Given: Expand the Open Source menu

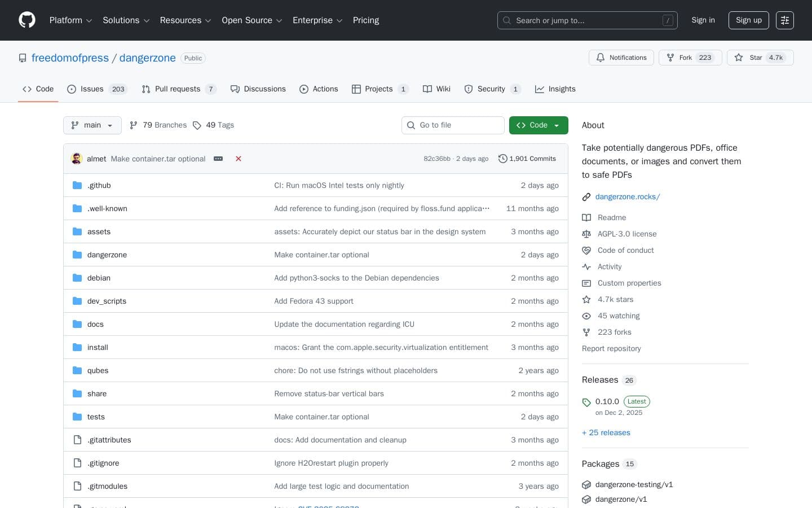Looking at the screenshot, I should pyautogui.click(x=252, y=20).
